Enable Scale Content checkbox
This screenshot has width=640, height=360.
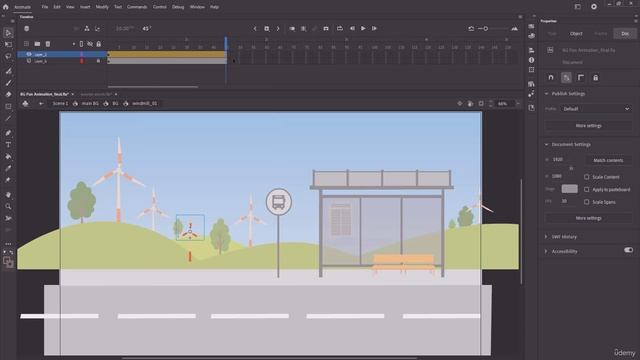tap(587, 177)
